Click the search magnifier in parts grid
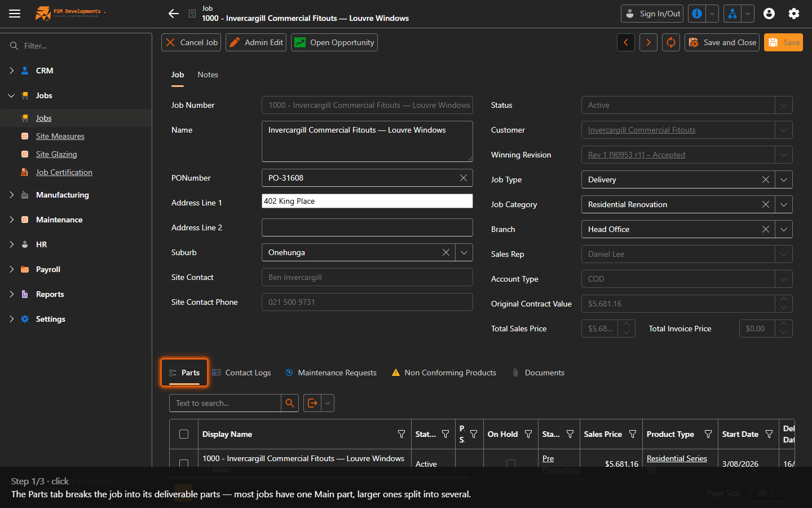Image resolution: width=812 pixels, height=508 pixels. tap(290, 403)
